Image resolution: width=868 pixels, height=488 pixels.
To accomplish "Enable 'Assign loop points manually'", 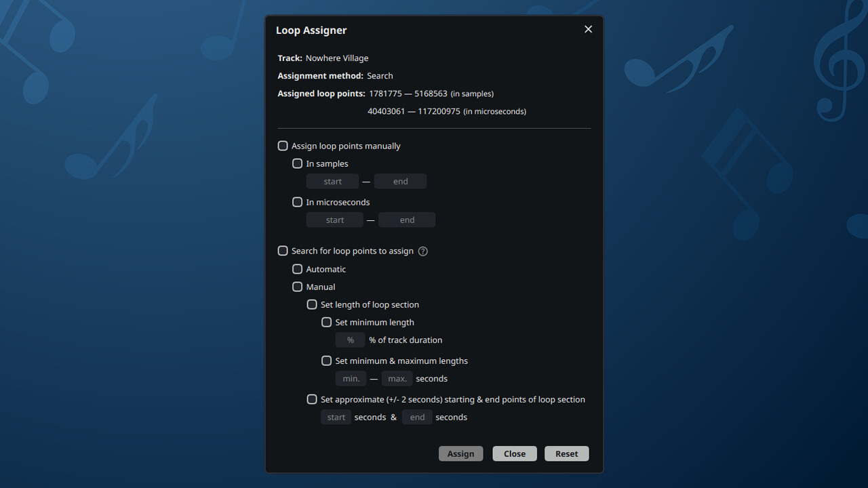I will click(283, 145).
